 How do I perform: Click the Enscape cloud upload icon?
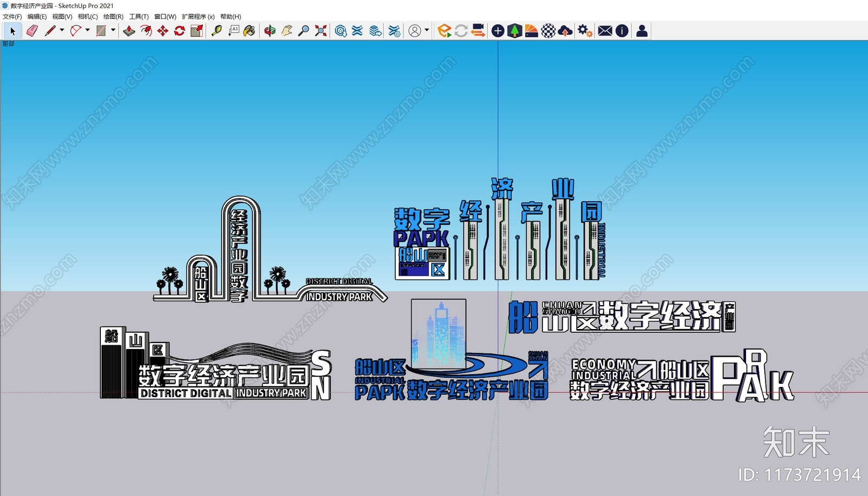click(565, 31)
